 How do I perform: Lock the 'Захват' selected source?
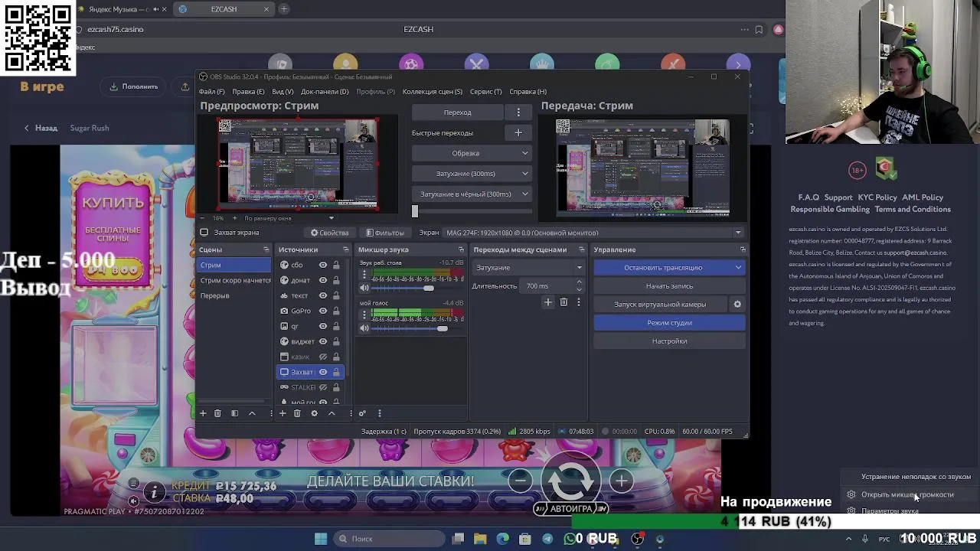(335, 372)
